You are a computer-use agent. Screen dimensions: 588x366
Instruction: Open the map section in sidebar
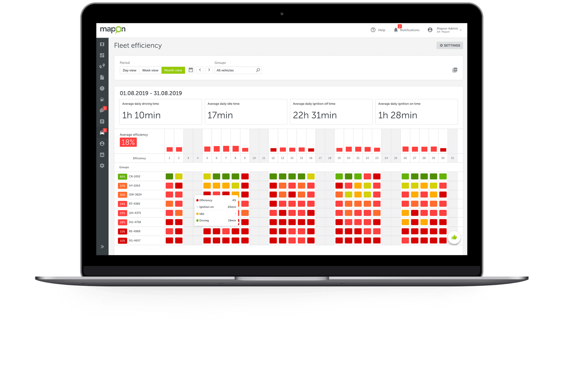[102, 44]
